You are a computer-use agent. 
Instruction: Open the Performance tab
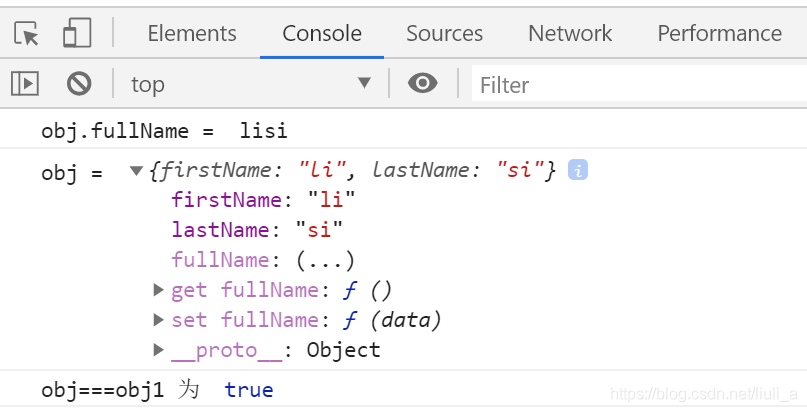[x=720, y=33]
